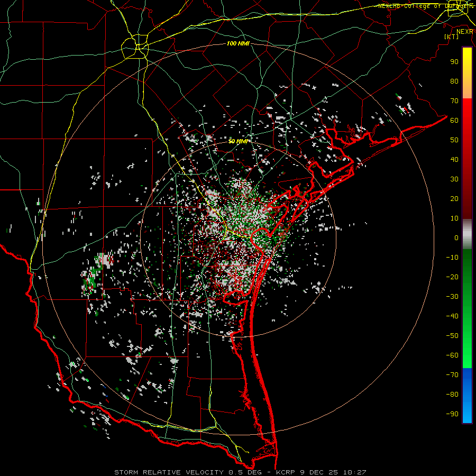Select the positive 10 scale value
Screen dimensions: 476x476
point(454,218)
